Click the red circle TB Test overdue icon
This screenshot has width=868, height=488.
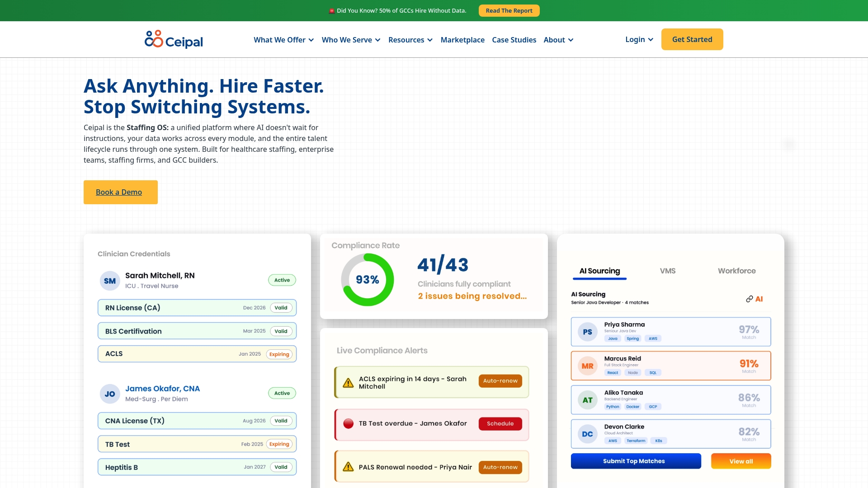[x=348, y=424]
